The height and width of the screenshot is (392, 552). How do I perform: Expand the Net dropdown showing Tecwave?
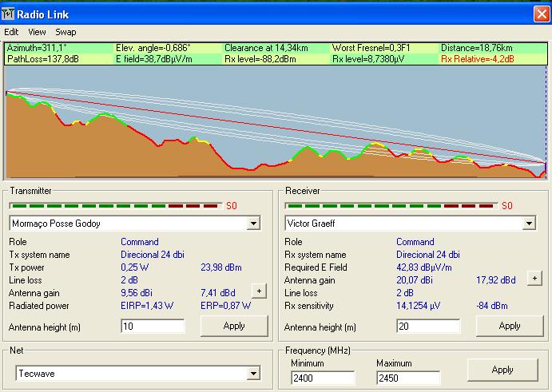(253, 374)
